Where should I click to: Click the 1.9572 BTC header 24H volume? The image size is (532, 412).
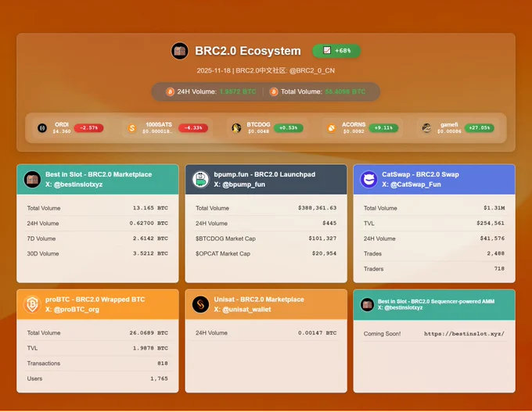(238, 91)
